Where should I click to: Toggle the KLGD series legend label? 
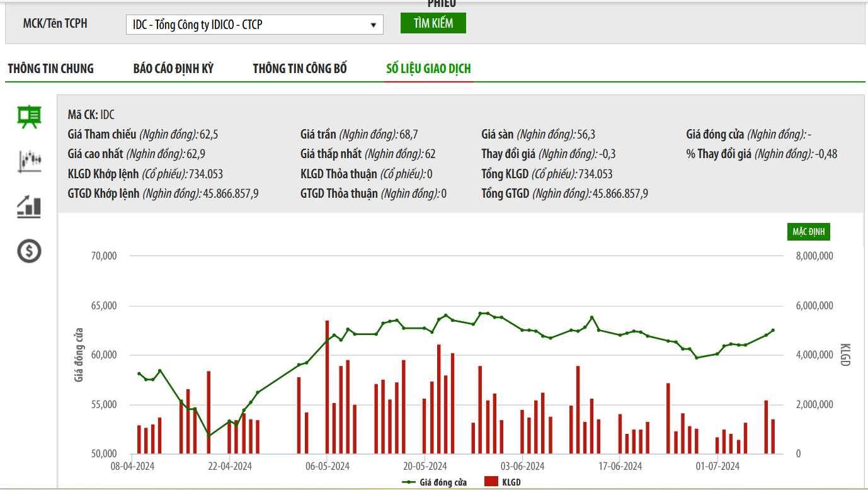511,482
